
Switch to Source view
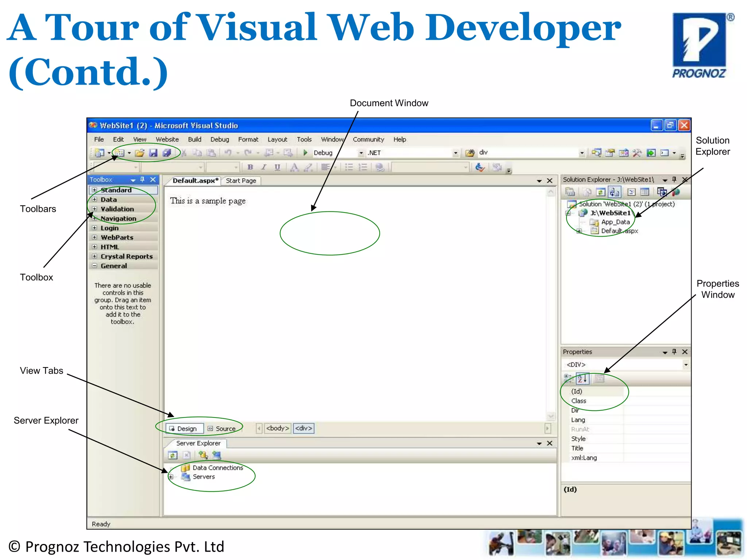coord(222,429)
